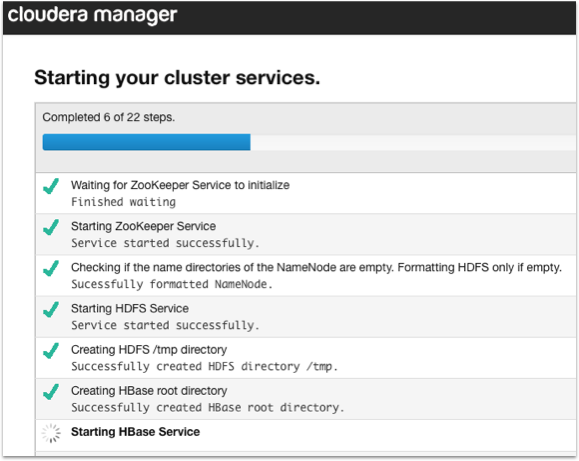
Task: Click the cloudera manager logo
Action: click(92, 15)
